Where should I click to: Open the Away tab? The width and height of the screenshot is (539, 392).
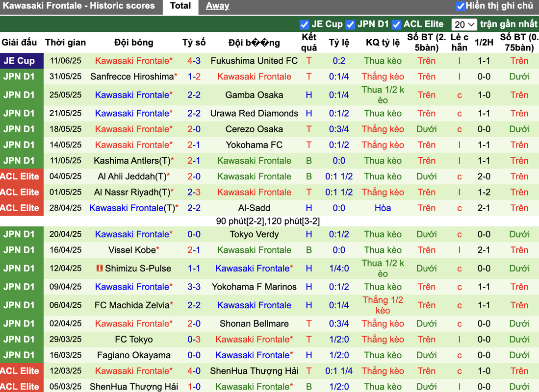pyautogui.click(x=218, y=6)
